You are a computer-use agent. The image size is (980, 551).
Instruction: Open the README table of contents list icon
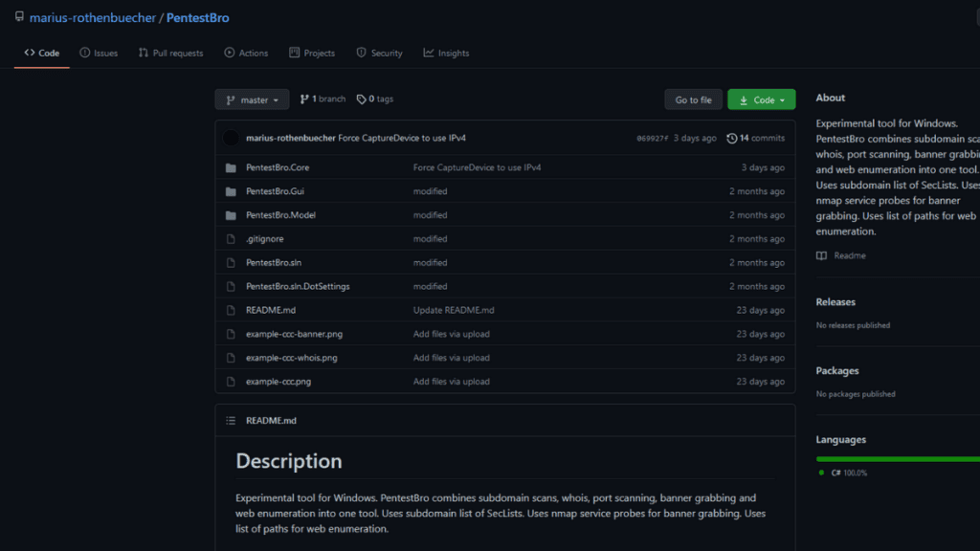tap(231, 421)
